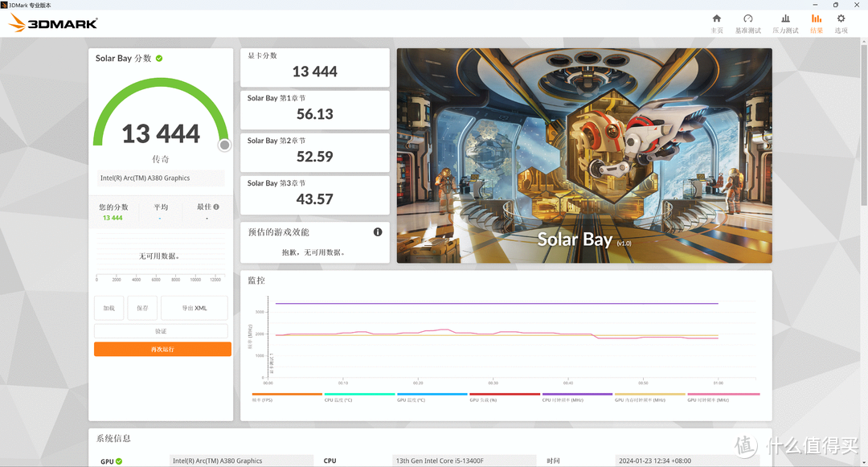
Task: Click the green check icon next to GPU
Action: point(119,461)
